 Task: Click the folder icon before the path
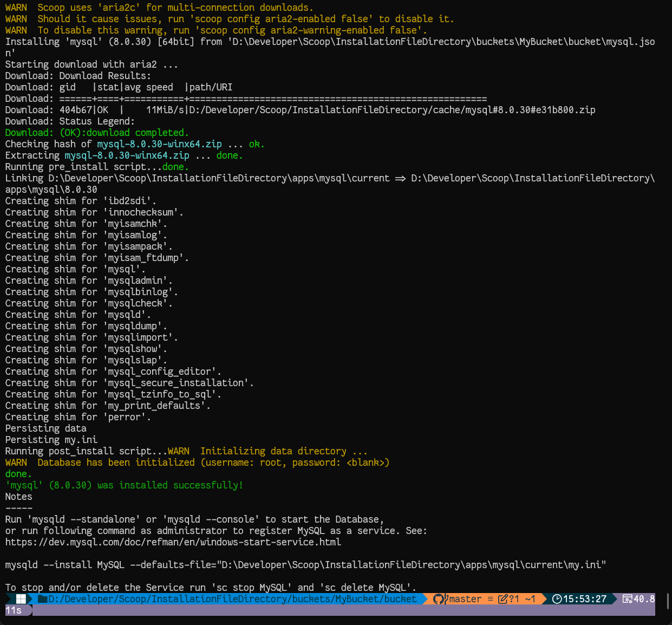(x=43, y=598)
